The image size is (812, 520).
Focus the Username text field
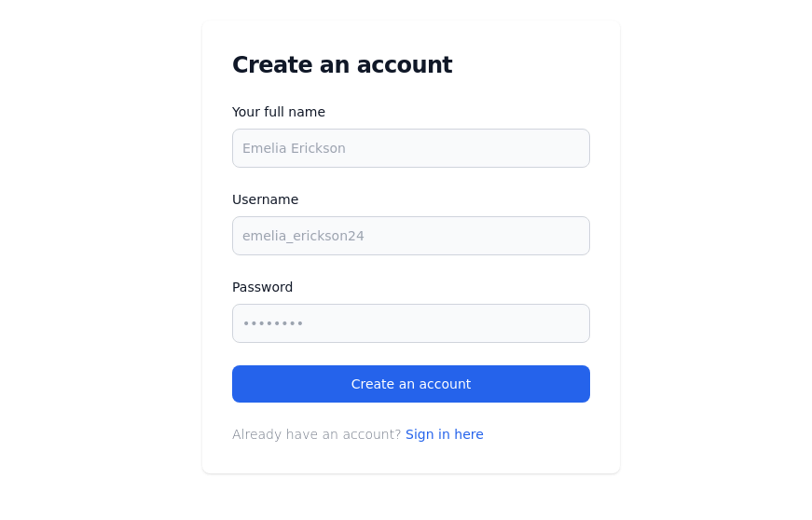pos(410,236)
